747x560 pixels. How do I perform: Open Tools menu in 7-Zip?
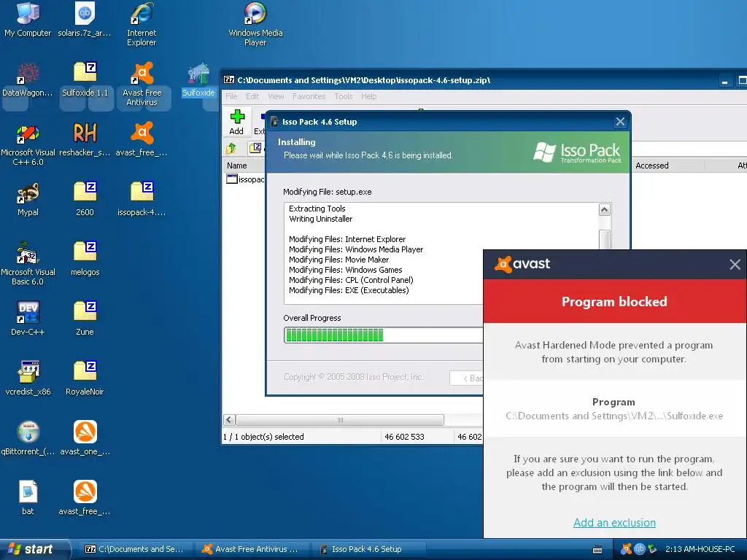point(344,96)
